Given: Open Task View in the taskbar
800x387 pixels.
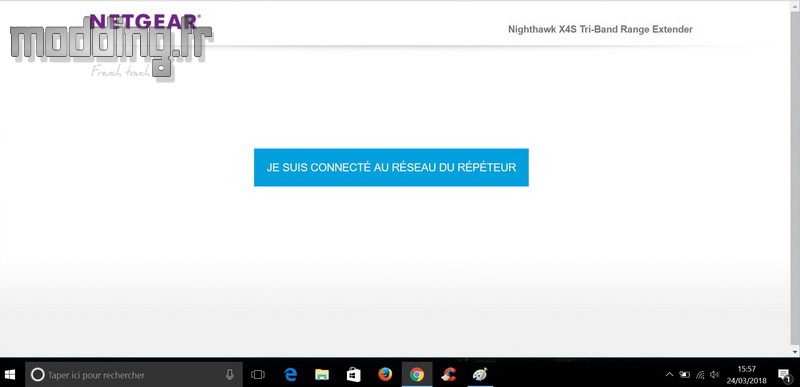Looking at the screenshot, I should pyautogui.click(x=258, y=375).
